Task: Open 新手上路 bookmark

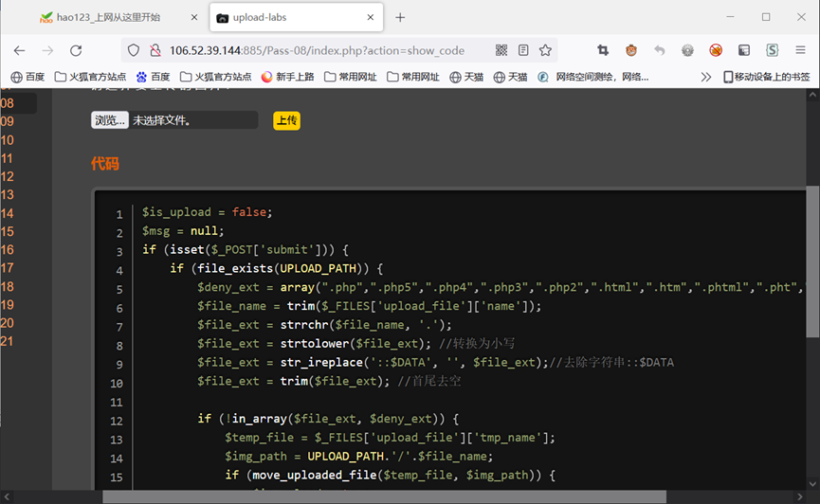Action: click(287, 77)
